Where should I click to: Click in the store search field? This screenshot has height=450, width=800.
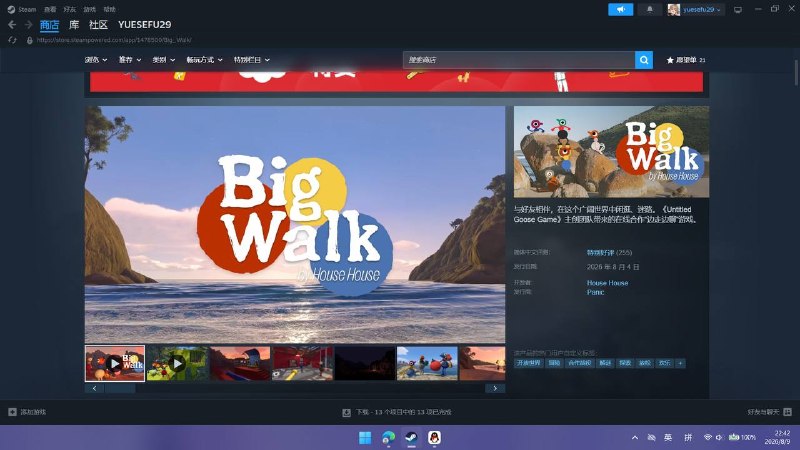click(519, 60)
